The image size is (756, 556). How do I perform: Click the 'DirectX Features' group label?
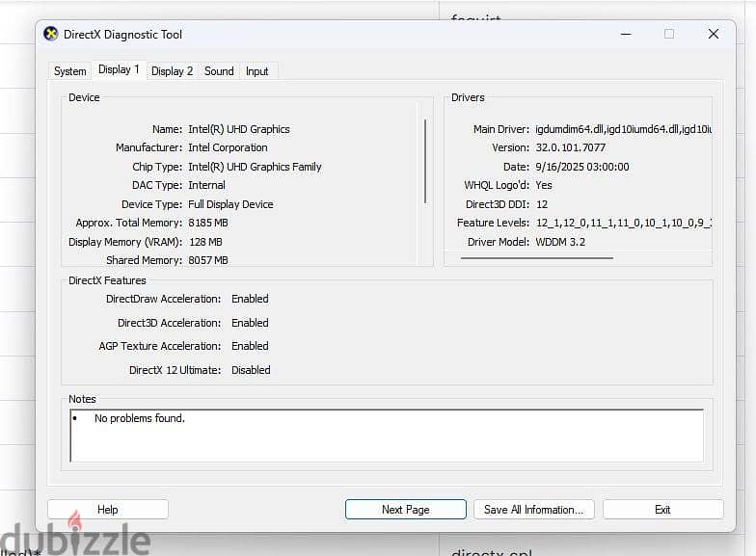(x=107, y=280)
